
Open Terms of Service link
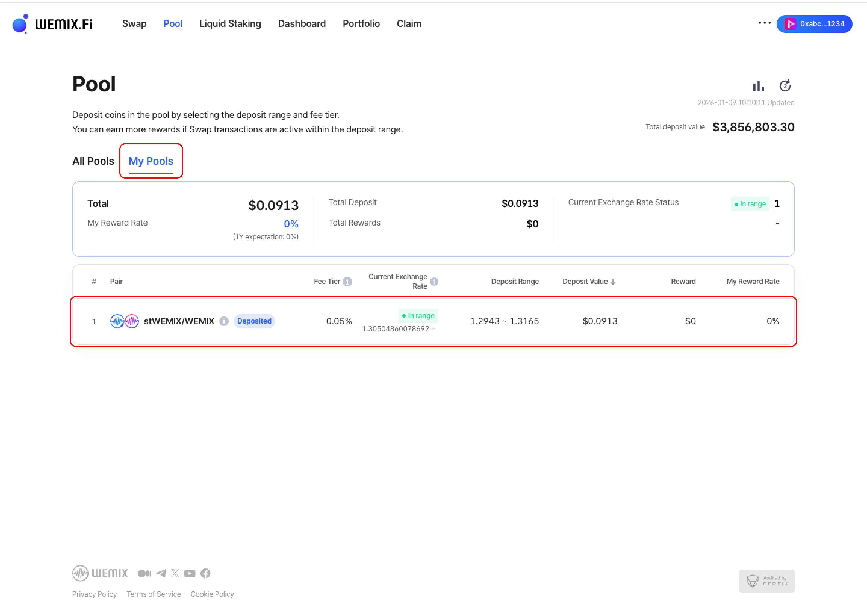[153, 594]
